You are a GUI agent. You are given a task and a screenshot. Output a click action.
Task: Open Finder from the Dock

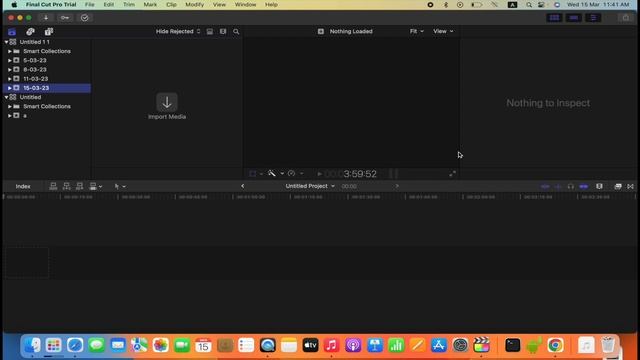click(x=32, y=345)
